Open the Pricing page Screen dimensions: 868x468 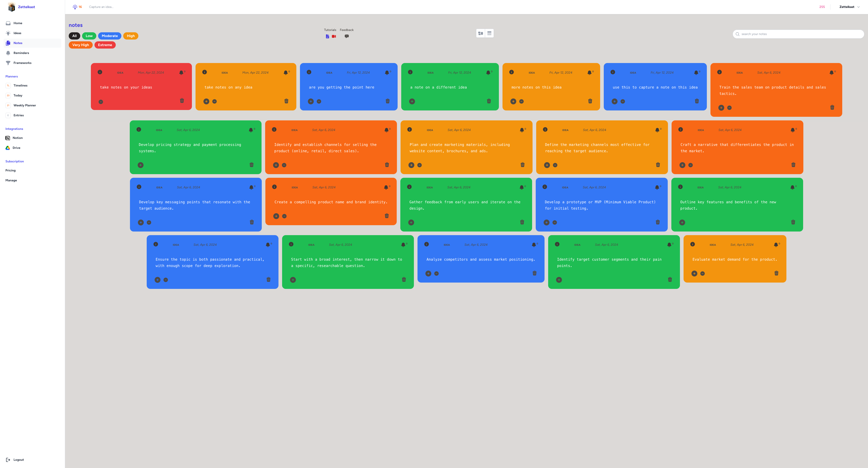click(x=10, y=170)
